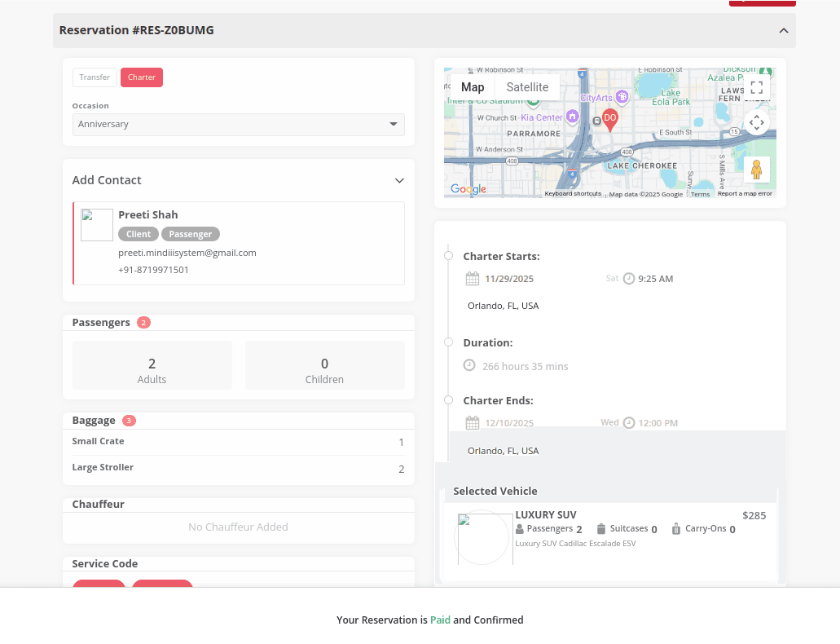Image resolution: width=840 pixels, height=644 pixels.
Task: Open the map Terms link
Action: [x=700, y=194]
